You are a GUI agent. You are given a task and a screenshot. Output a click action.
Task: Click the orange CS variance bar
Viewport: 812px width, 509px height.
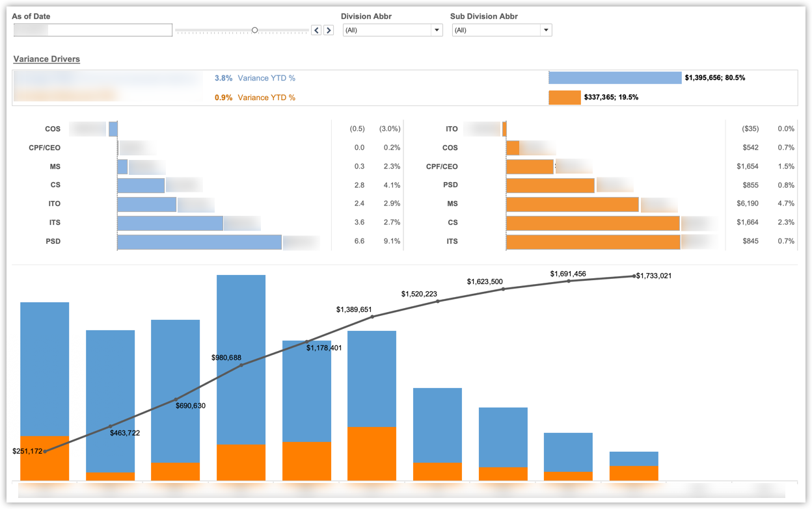(x=593, y=223)
